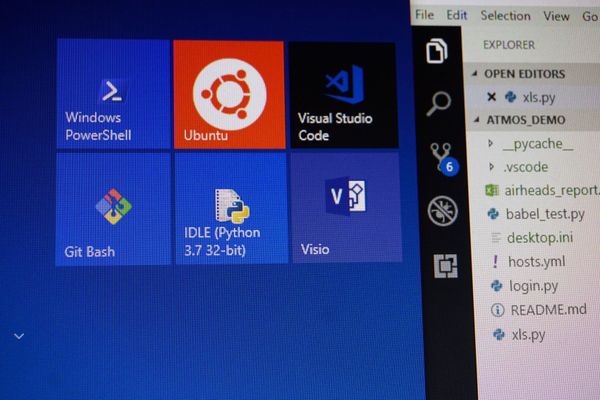Click the down chevron on the Start screen

coord(19,336)
